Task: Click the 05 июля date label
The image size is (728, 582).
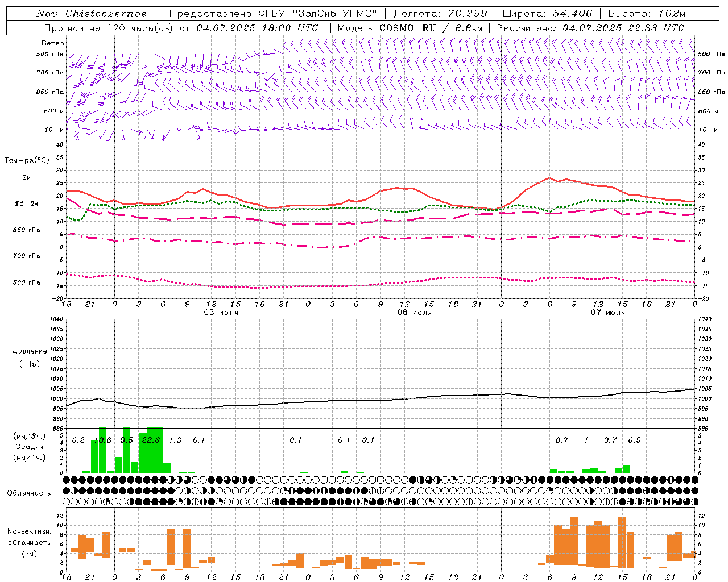Action: pos(221,313)
